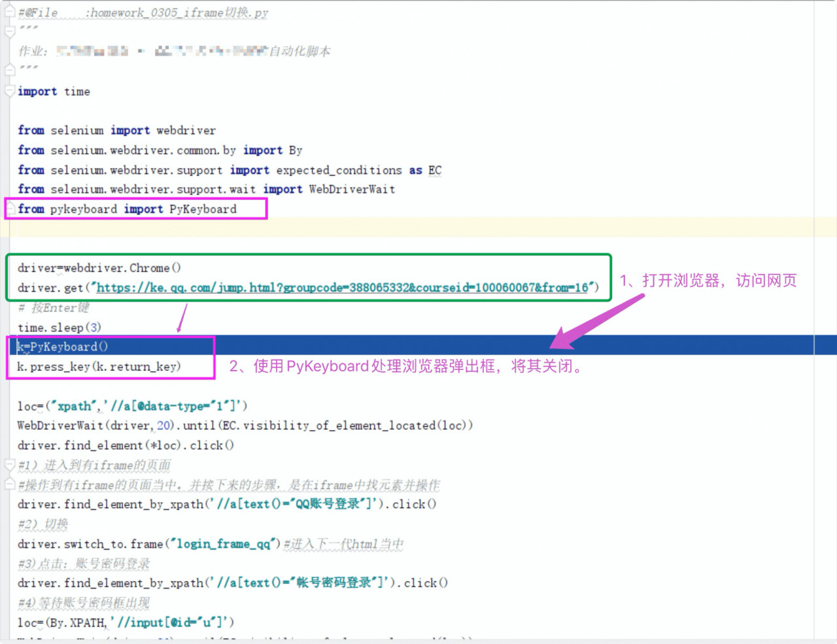Click the 'time.sleep(3)' line
837x644 pixels.
pos(60,328)
